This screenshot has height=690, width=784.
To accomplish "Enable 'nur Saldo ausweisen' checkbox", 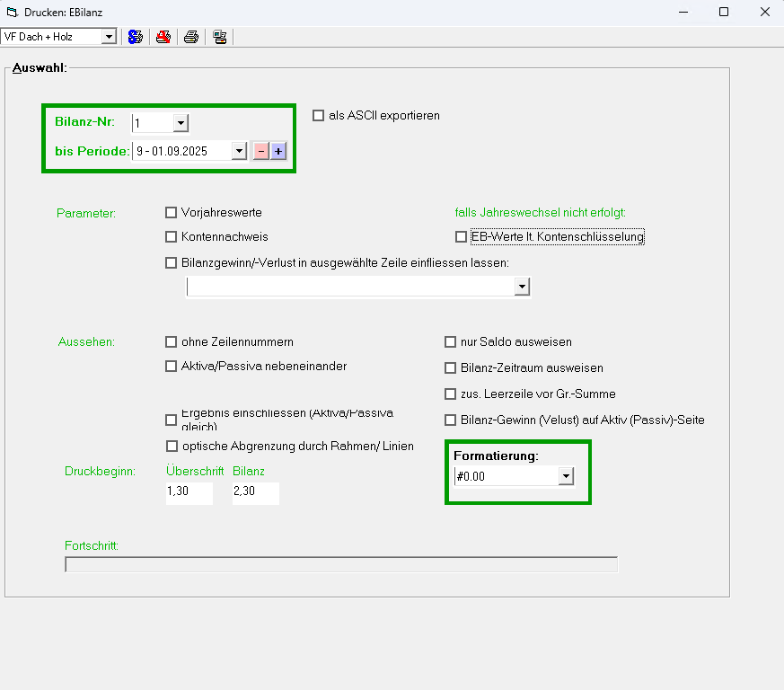I will pos(451,342).
